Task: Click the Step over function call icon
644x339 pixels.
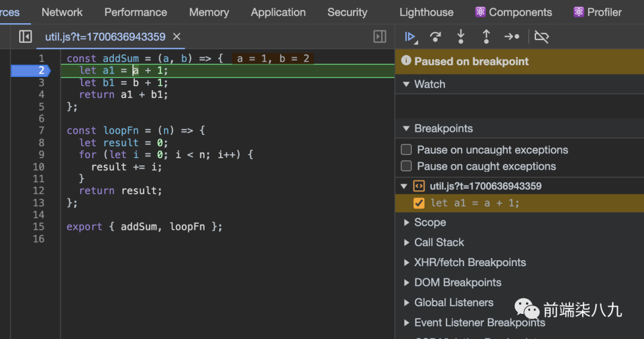Action: [436, 37]
